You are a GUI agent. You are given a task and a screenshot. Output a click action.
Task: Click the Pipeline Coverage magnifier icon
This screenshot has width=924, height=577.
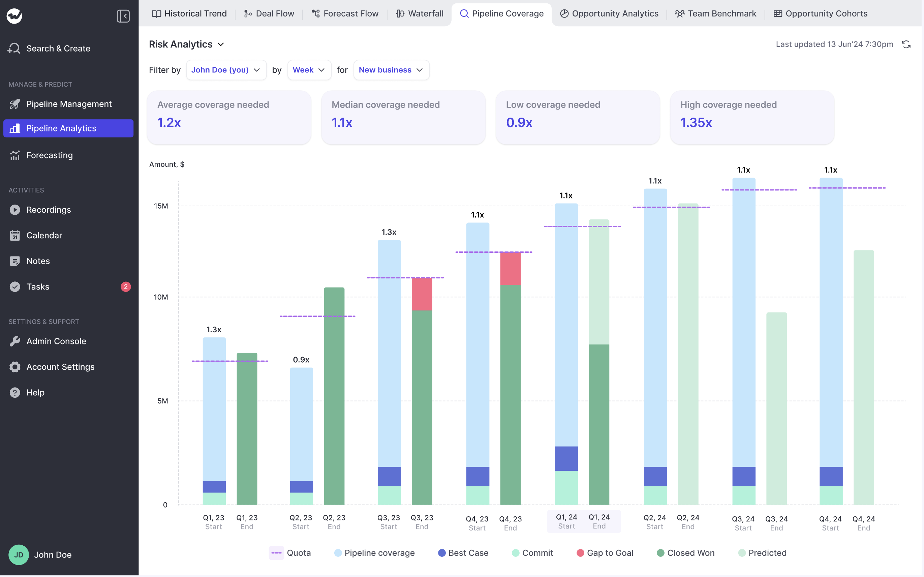point(464,14)
